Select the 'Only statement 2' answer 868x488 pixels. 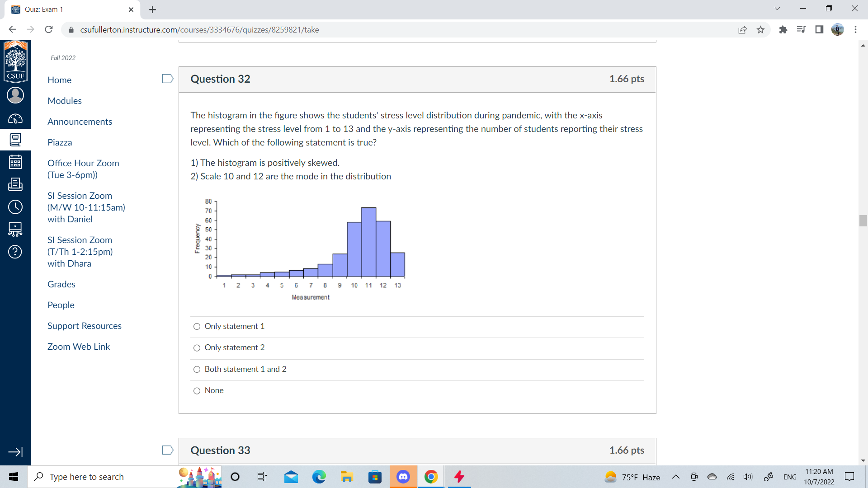[197, 348]
